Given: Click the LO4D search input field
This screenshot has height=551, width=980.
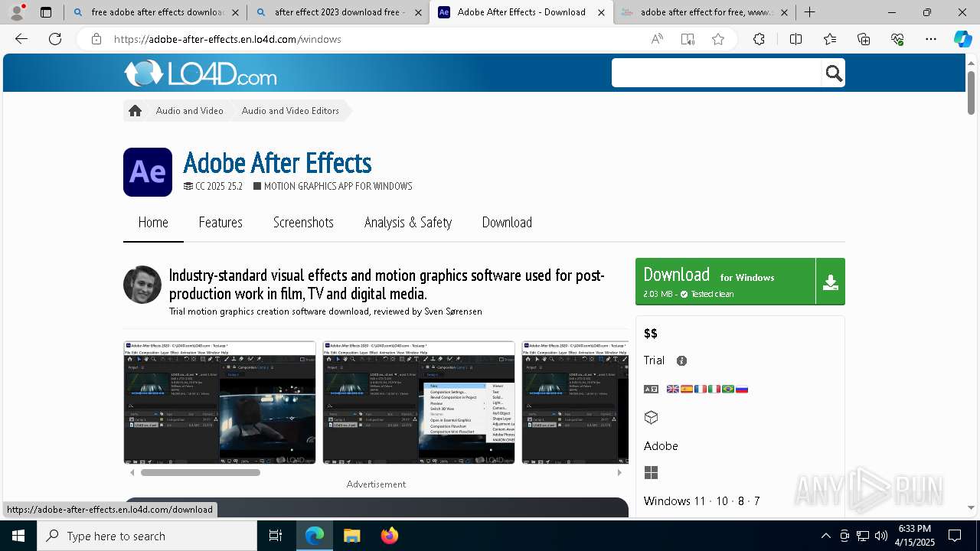Looking at the screenshot, I should pos(717,73).
